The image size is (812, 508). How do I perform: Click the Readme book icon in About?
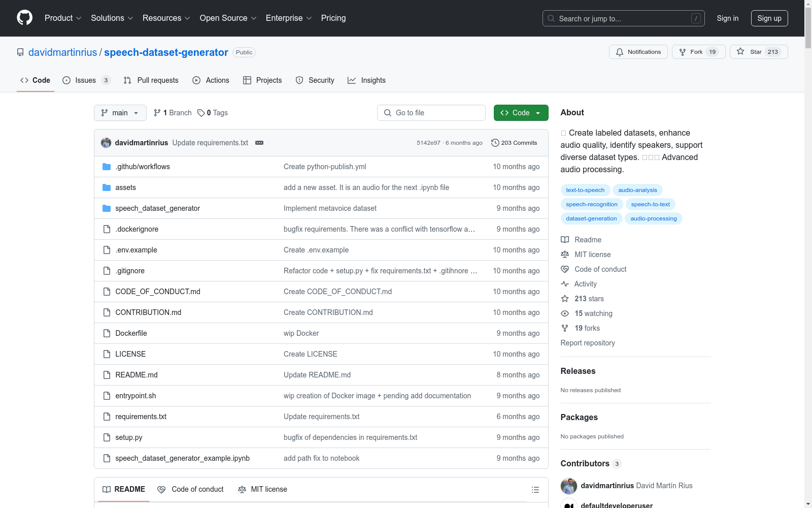565,240
